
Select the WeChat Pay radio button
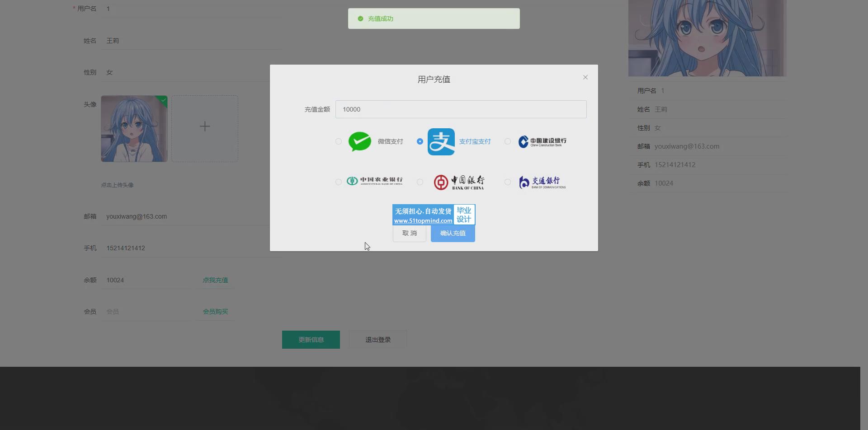pos(339,141)
